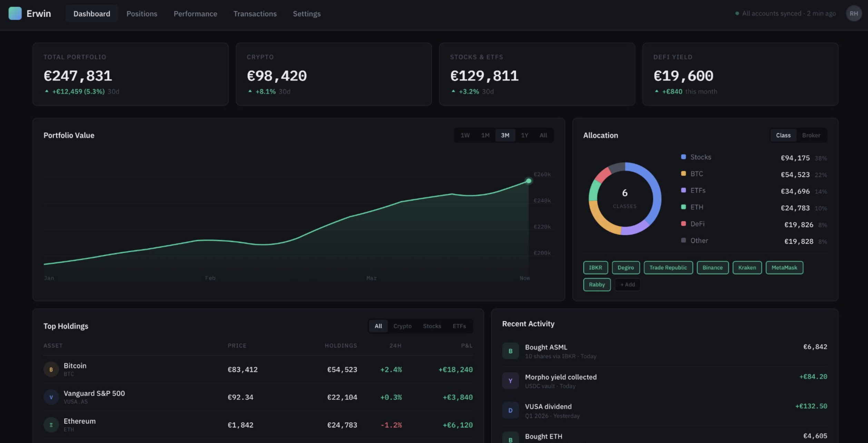Go to the Performance tab
868x443 pixels.
(195, 14)
